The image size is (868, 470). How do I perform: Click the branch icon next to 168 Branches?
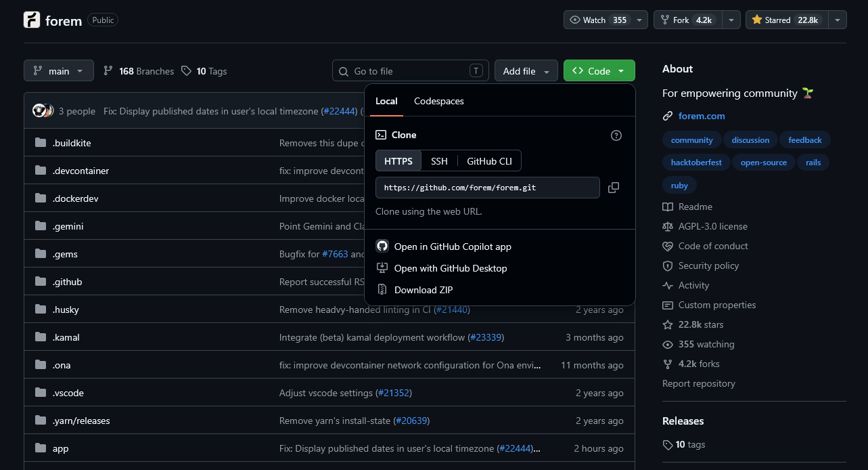108,71
